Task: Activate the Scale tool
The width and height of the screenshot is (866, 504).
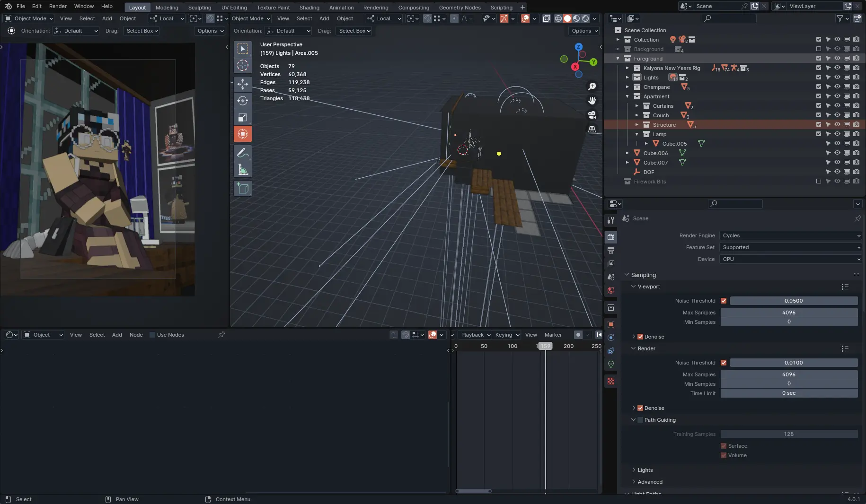Action: point(243,117)
